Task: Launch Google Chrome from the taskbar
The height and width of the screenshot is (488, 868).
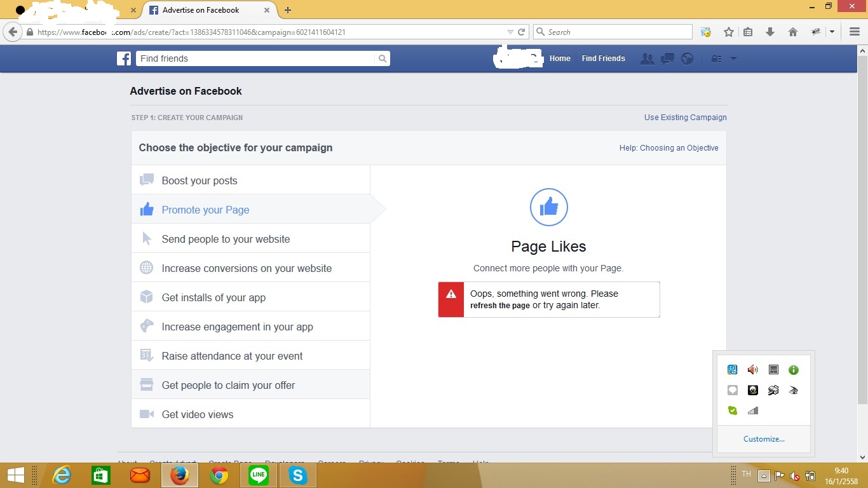Action: [x=219, y=475]
